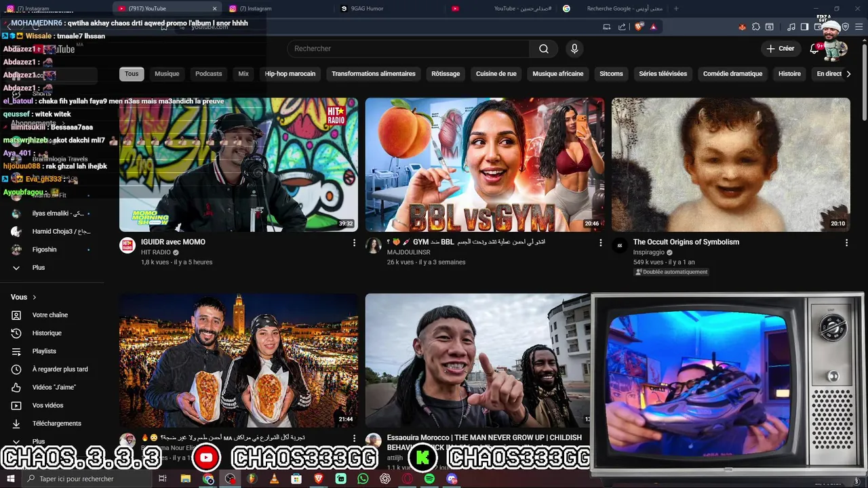Expand Plus below Téléchargements
868x488 pixels.
(39, 441)
